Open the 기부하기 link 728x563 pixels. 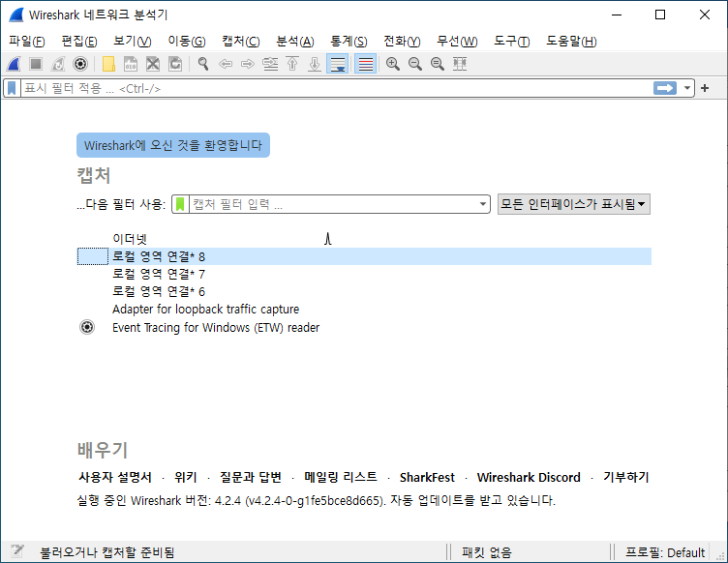point(625,477)
